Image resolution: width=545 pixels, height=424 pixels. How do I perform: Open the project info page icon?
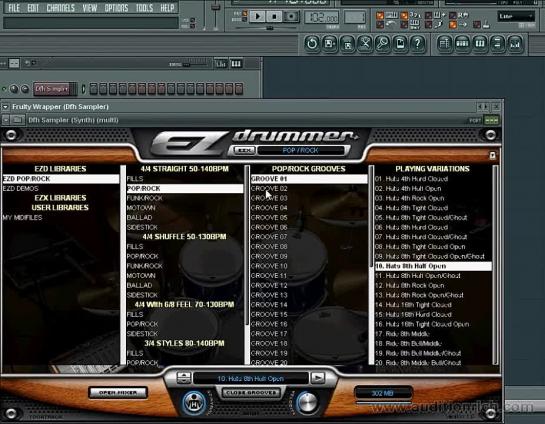point(400,44)
